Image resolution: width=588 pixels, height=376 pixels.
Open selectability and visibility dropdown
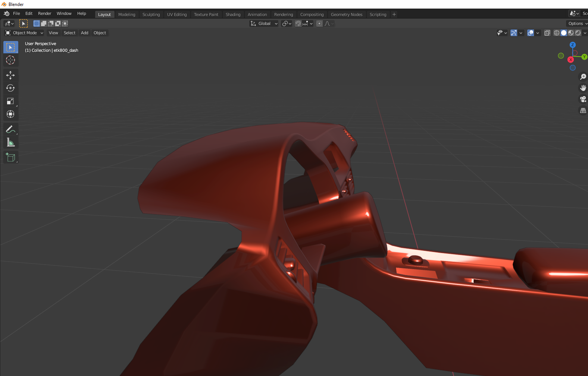(x=502, y=33)
